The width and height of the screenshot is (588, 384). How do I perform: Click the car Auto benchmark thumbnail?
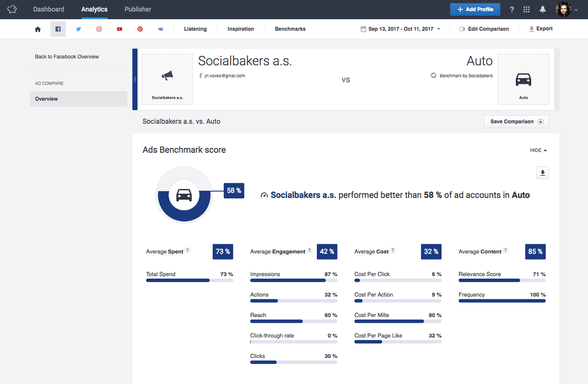click(523, 79)
